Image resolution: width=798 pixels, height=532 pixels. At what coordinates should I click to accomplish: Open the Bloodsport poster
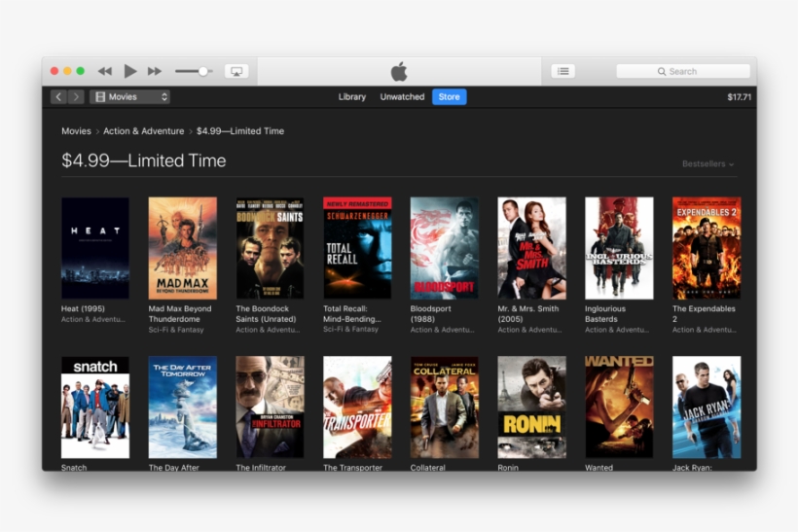tap(445, 248)
